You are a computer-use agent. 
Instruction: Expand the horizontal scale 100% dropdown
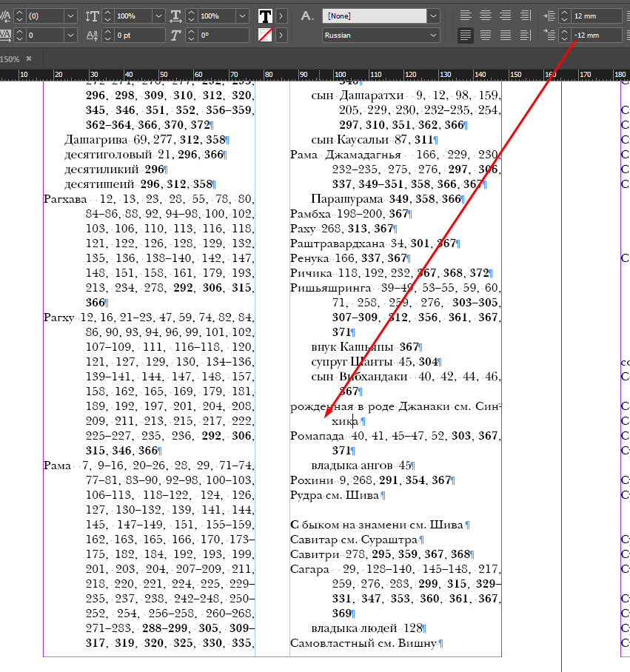click(x=243, y=16)
